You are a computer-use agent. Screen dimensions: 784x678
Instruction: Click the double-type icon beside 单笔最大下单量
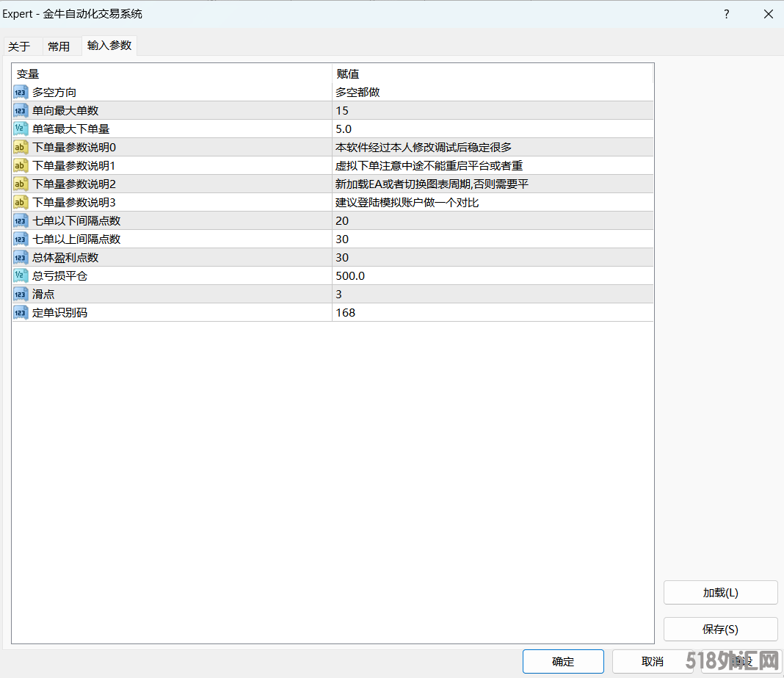pos(21,129)
